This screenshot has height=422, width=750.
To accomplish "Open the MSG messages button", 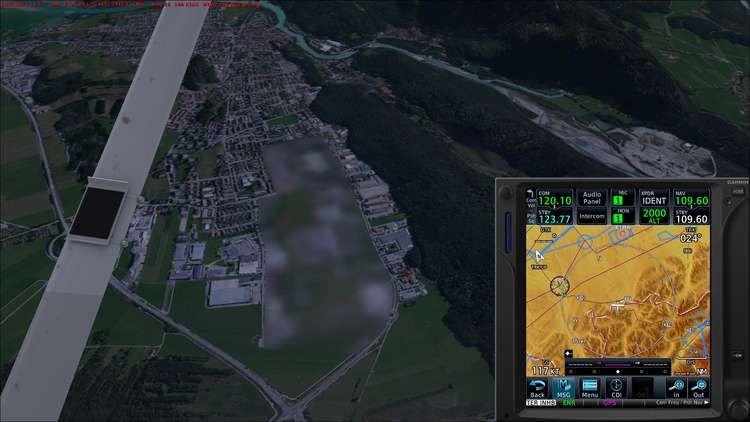I will pos(563,388).
